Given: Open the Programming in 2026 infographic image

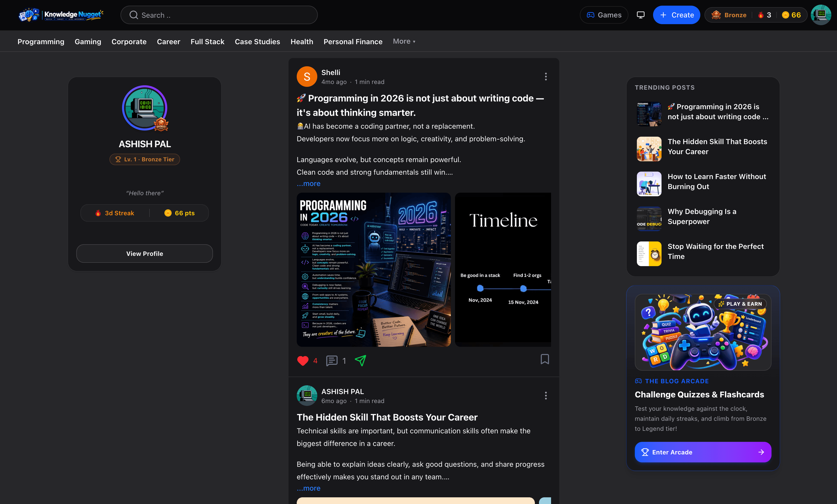Looking at the screenshot, I should pyautogui.click(x=374, y=270).
